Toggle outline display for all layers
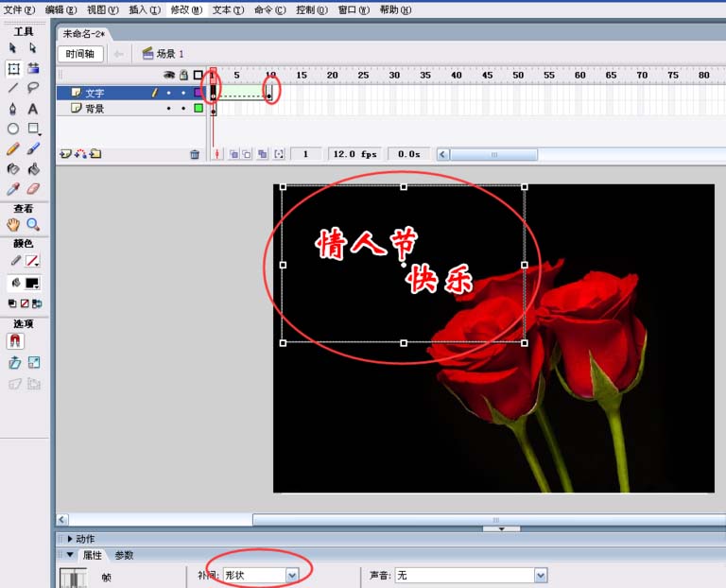Viewport: 726px width, 588px height. [198, 75]
